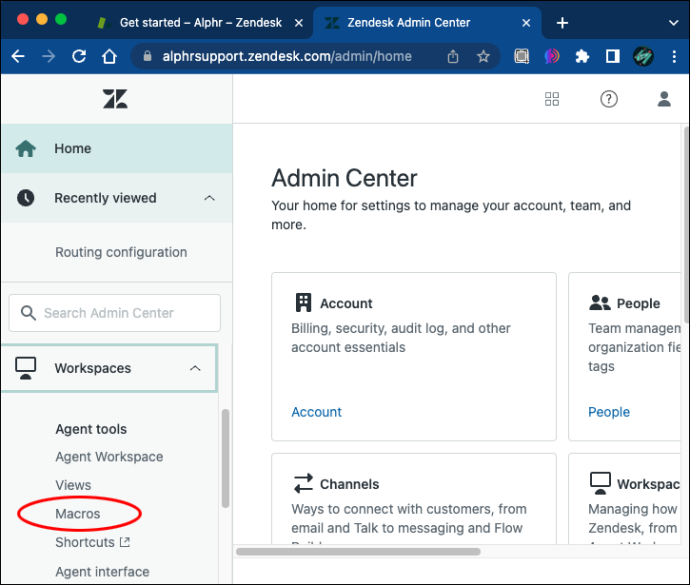Open Macros in Agent tools

pos(77,514)
